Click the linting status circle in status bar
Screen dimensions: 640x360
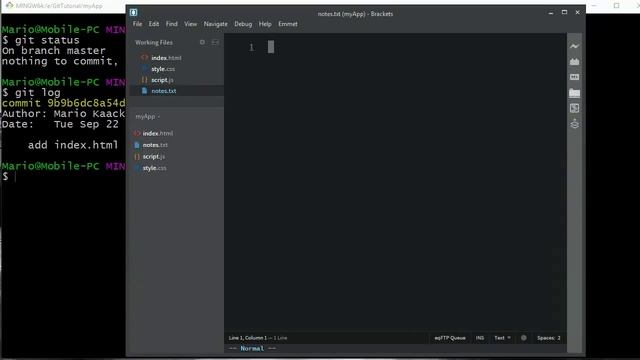click(524, 338)
